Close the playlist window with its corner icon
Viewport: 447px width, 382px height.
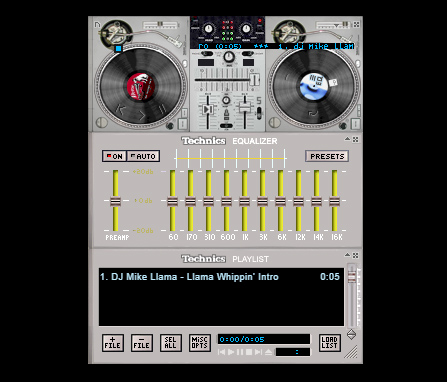(356, 256)
